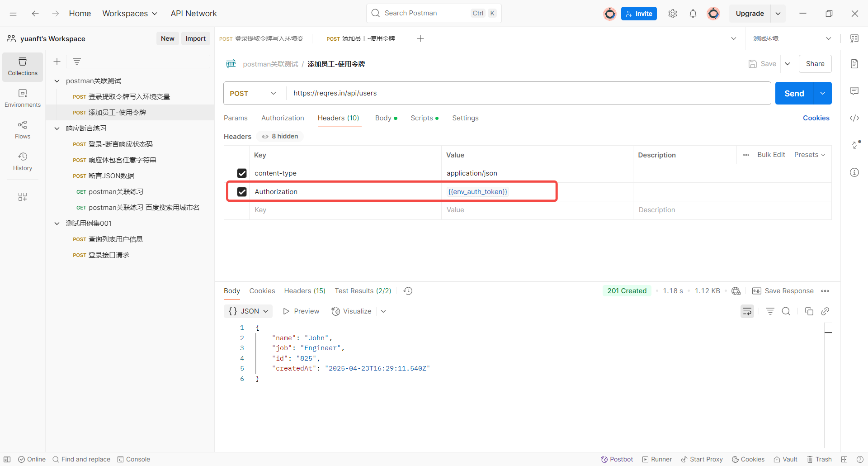Open the Save options arrow
868x466 pixels.
tap(788, 64)
